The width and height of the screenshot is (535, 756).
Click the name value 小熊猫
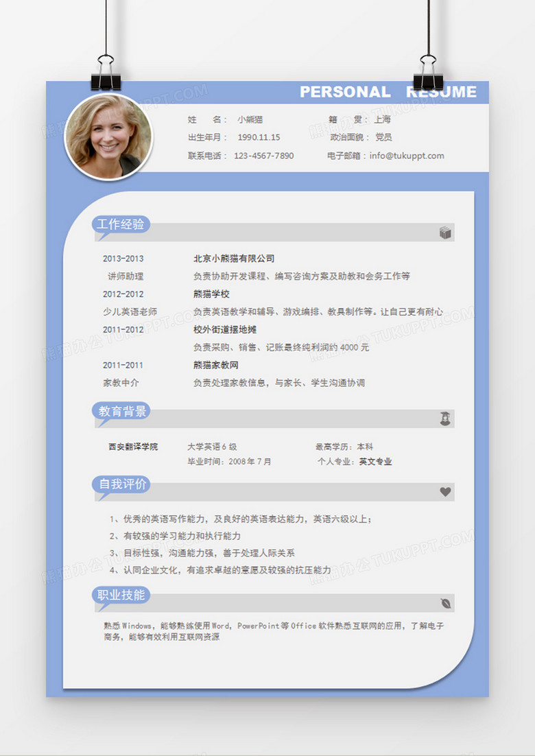point(250,119)
